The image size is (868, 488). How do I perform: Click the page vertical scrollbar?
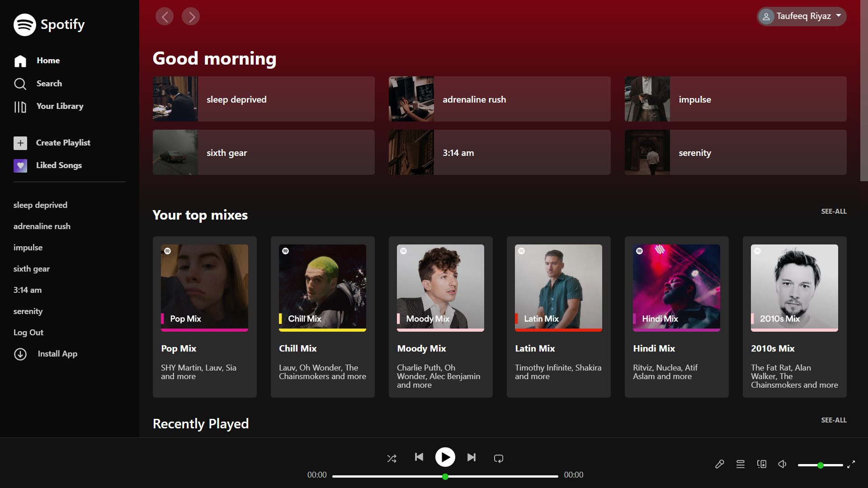pyautogui.click(x=864, y=90)
